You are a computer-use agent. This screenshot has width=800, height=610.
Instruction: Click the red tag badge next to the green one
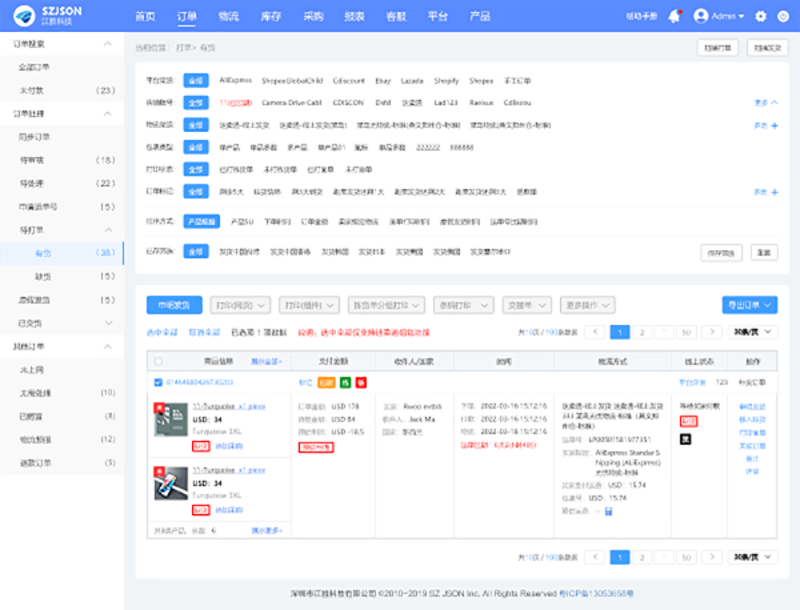click(361, 383)
